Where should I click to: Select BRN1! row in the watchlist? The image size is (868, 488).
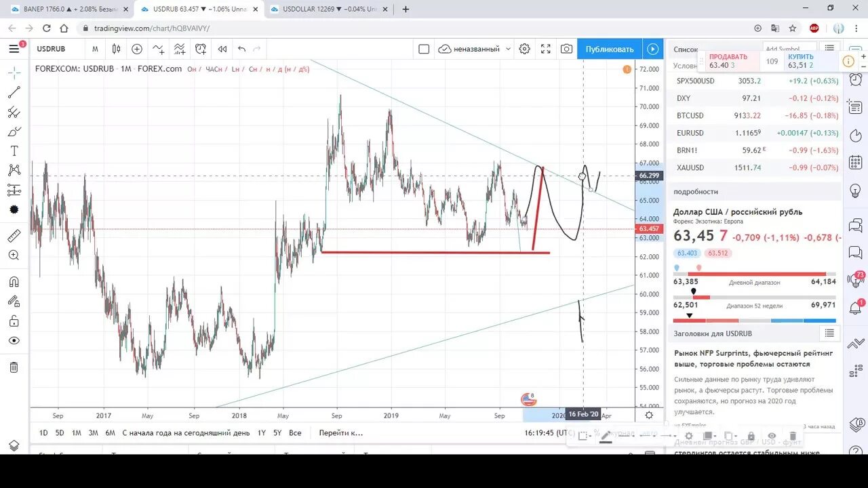click(x=755, y=150)
